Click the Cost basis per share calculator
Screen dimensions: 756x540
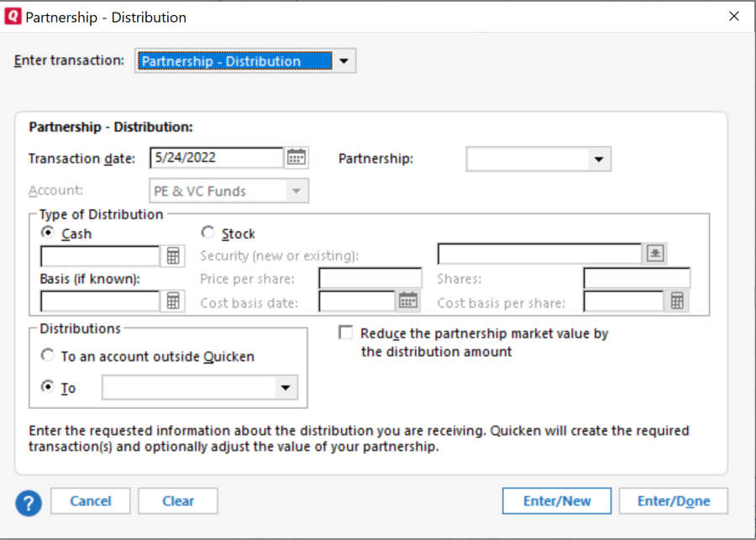[677, 301]
